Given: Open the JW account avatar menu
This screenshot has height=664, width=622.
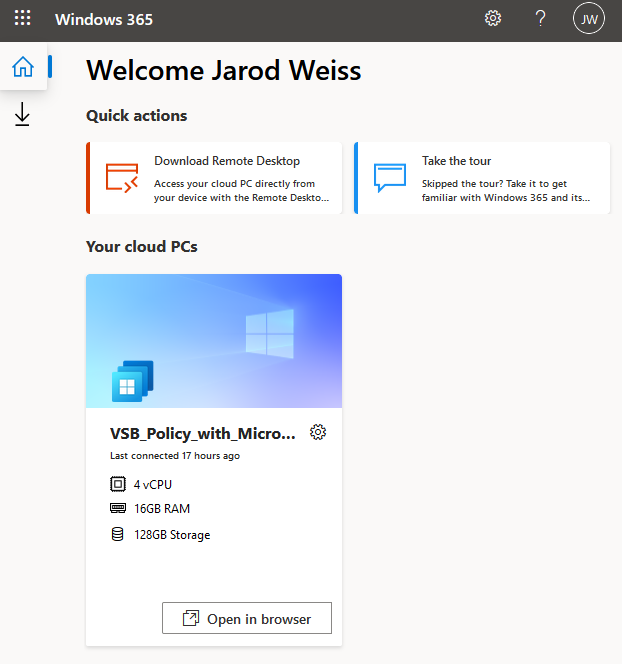Looking at the screenshot, I should [589, 19].
